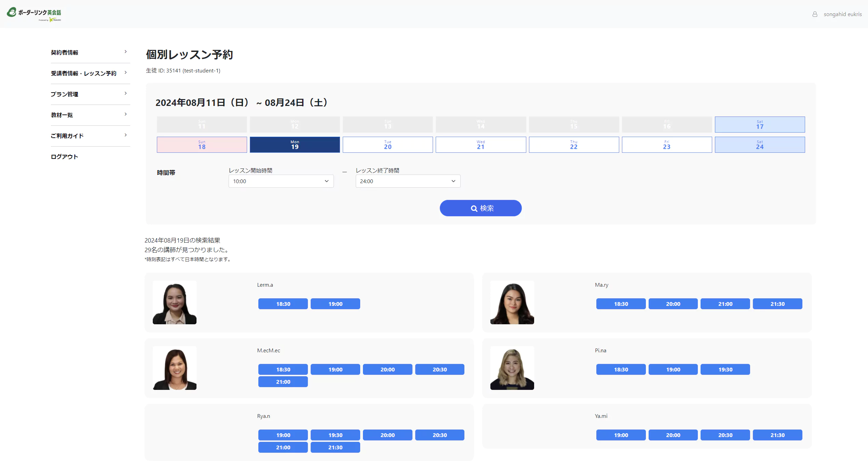Screen dimensions: 868x463
Task: Select Sun 18 date cell
Action: pyautogui.click(x=202, y=145)
